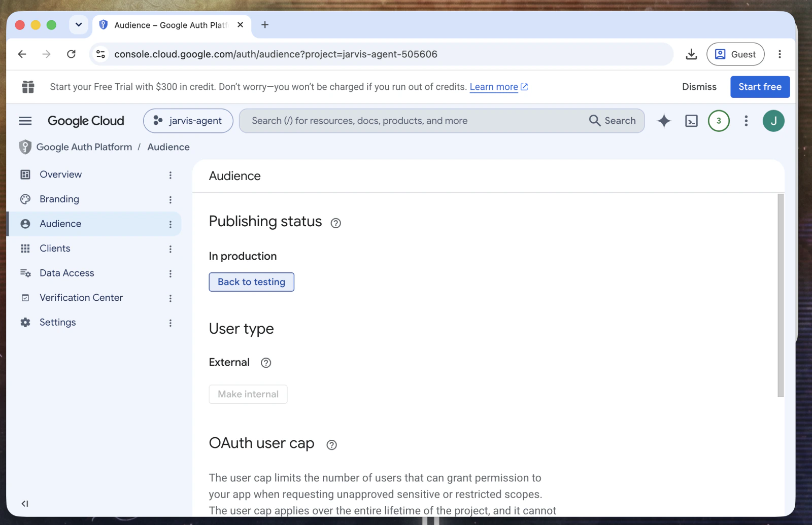Focus the resources search field

[442, 121]
